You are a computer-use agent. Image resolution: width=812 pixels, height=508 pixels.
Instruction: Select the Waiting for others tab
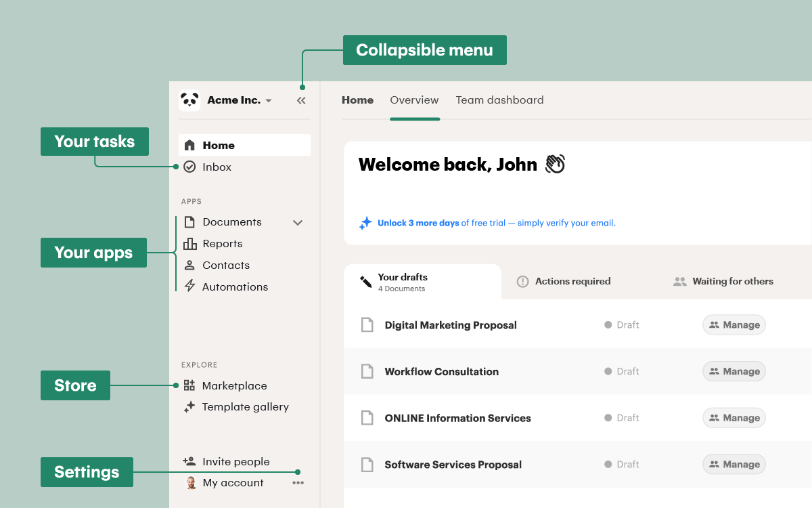tap(723, 282)
